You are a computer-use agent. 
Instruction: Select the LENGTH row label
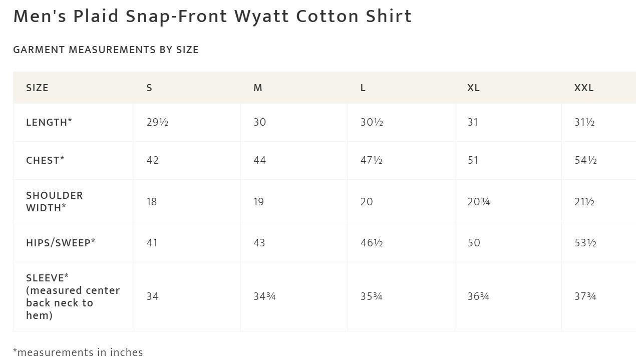(x=49, y=122)
